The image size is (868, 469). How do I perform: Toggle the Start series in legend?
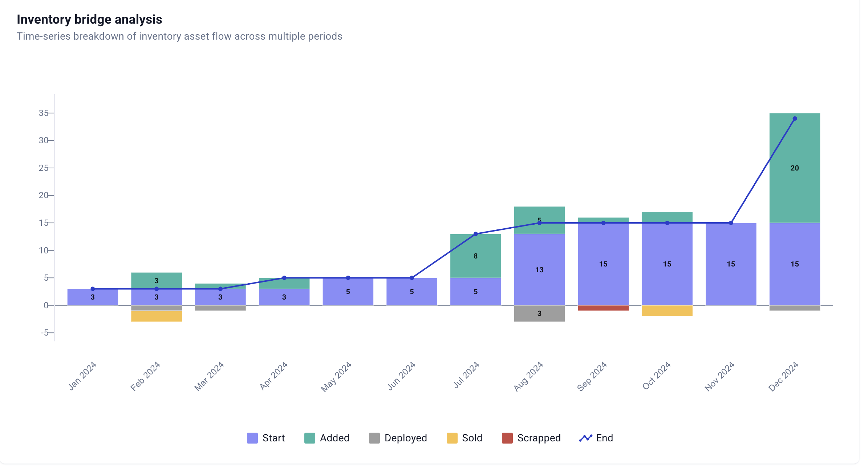266,438
